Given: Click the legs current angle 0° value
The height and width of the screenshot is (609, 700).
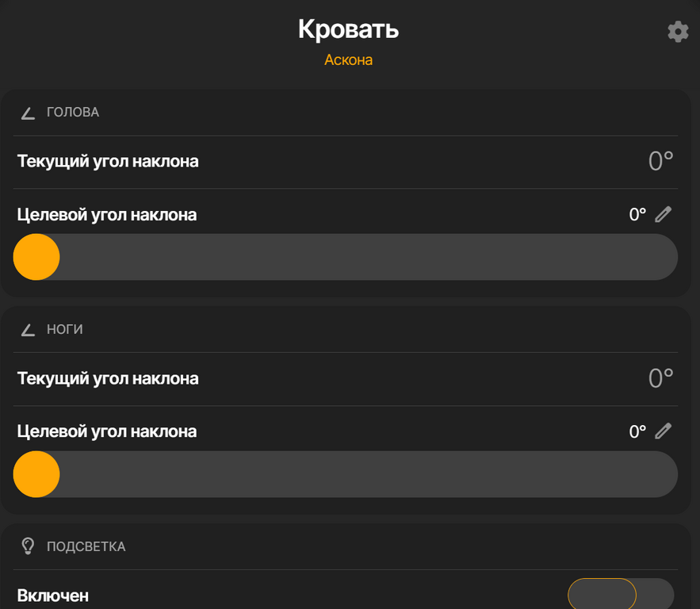Looking at the screenshot, I should [660, 378].
